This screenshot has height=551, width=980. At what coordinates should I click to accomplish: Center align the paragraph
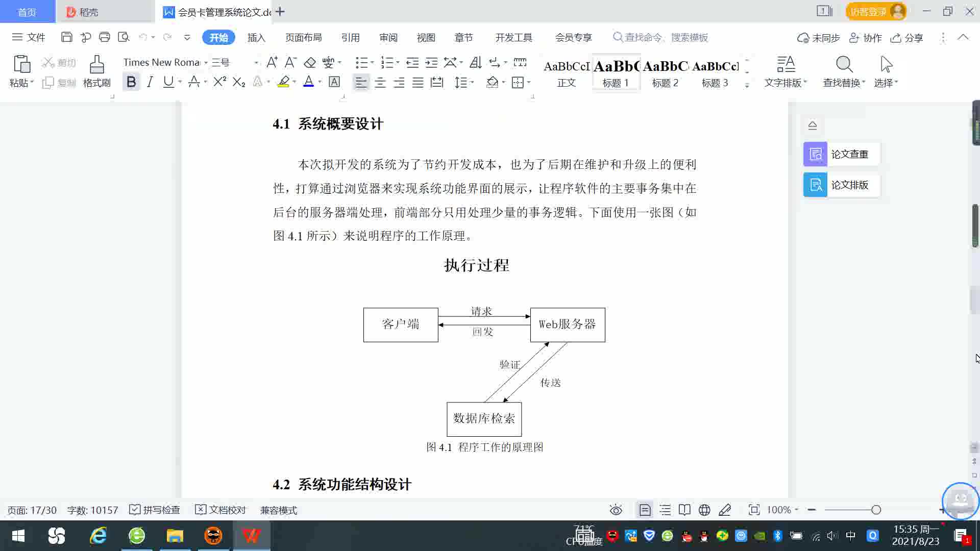380,82
